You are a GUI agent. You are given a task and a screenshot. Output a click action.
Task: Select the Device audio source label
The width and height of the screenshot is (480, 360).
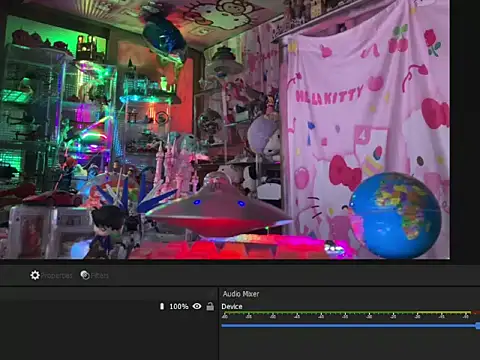pos(232,306)
